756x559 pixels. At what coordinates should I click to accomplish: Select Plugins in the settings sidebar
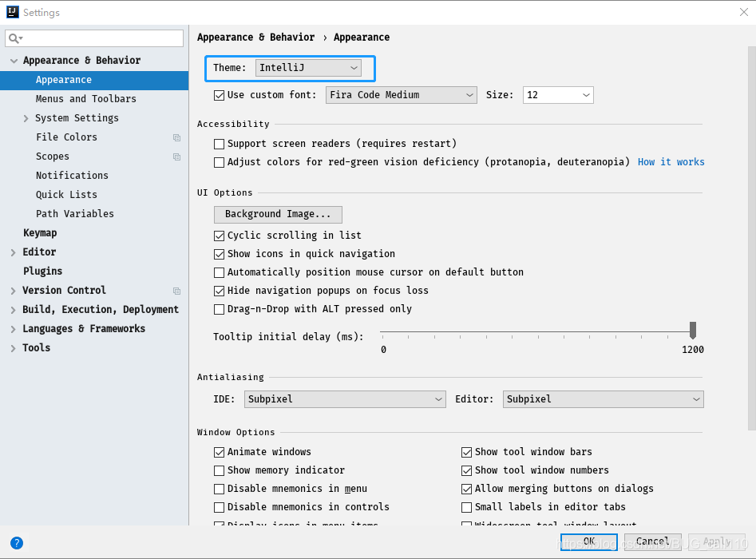[x=42, y=271]
